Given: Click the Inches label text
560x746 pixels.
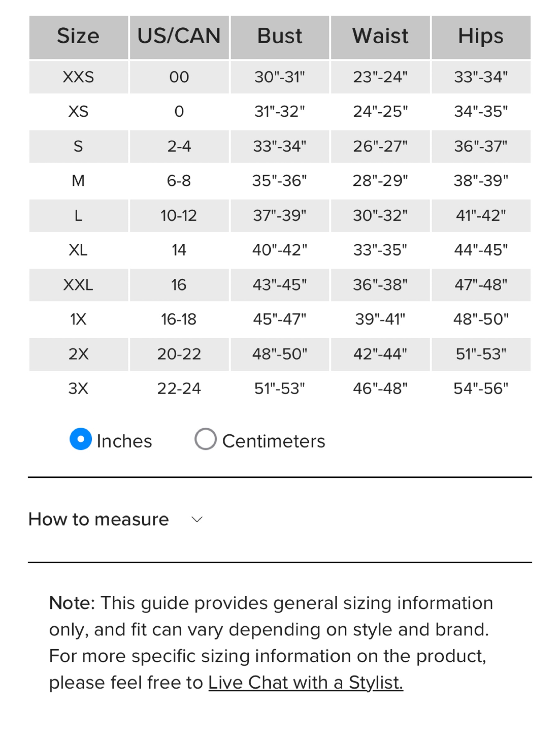Looking at the screenshot, I should (x=124, y=441).
